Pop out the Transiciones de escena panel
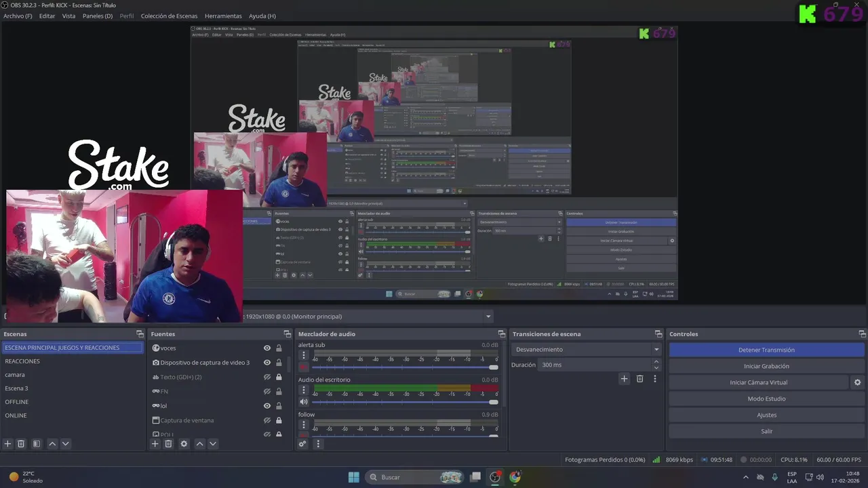Screen dimensions: 868x488 [x=658, y=334]
